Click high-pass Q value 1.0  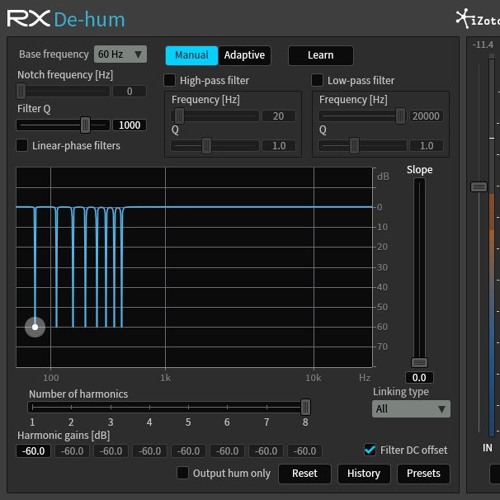pyautogui.click(x=279, y=146)
